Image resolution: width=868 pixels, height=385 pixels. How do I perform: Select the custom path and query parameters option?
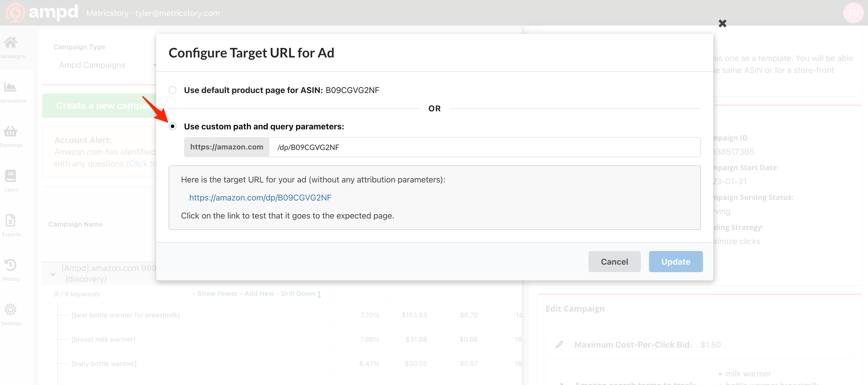click(x=173, y=126)
